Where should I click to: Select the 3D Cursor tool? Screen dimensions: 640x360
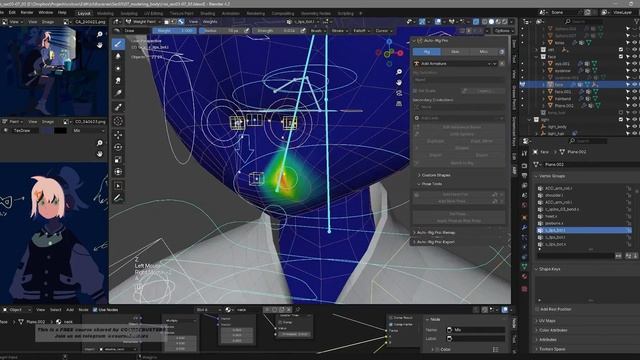tap(118, 121)
